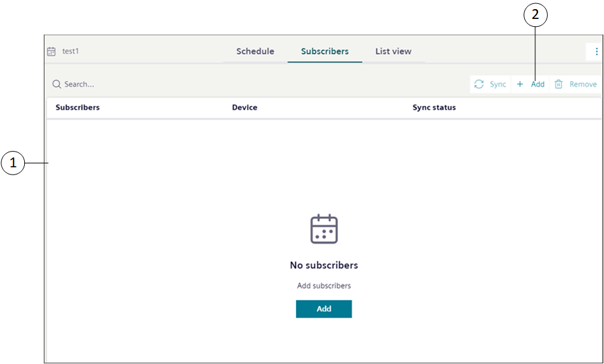The width and height of the screenshot is (604, 364).
Task: Click the calendar icon beside test1
Action: [x=52, y=52]
